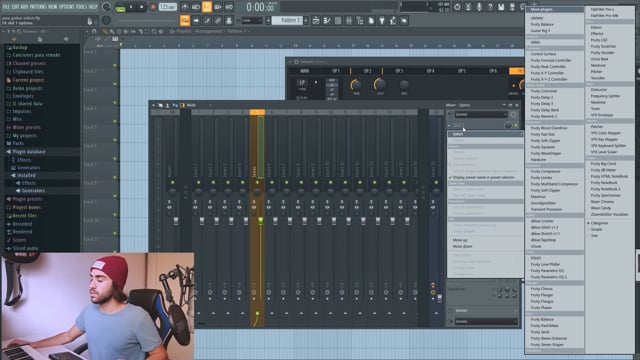Pick Fruity Limiter from plugin list
The image size is (640, 360).
click(541, 178)
